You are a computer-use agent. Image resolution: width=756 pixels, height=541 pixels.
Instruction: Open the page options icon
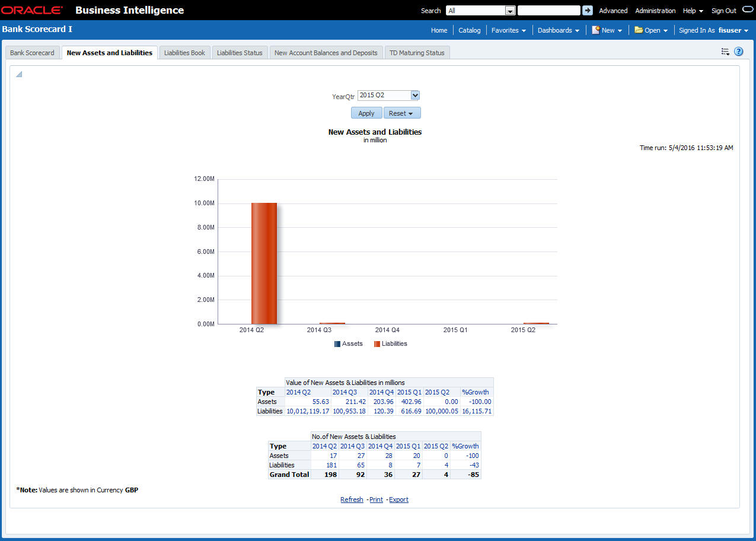pyautogui.click(x=725, y=52)
